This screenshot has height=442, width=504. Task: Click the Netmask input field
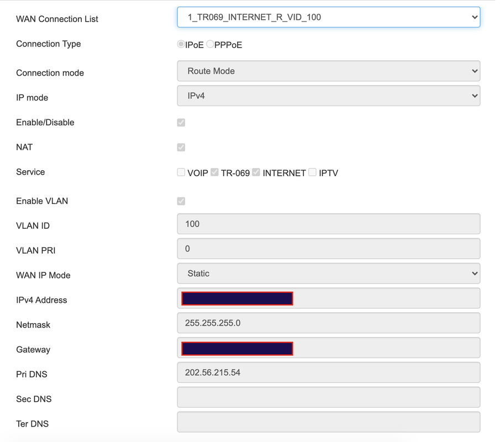[328, 323]
